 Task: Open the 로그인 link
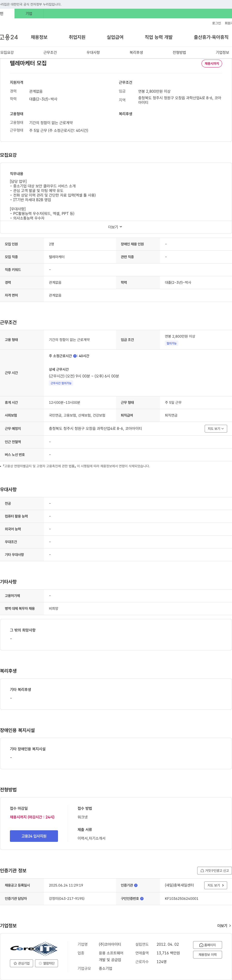pos(216,23)
